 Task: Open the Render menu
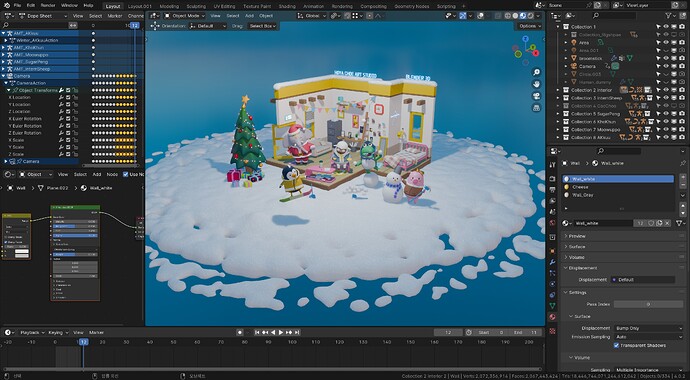coord(48,6)
